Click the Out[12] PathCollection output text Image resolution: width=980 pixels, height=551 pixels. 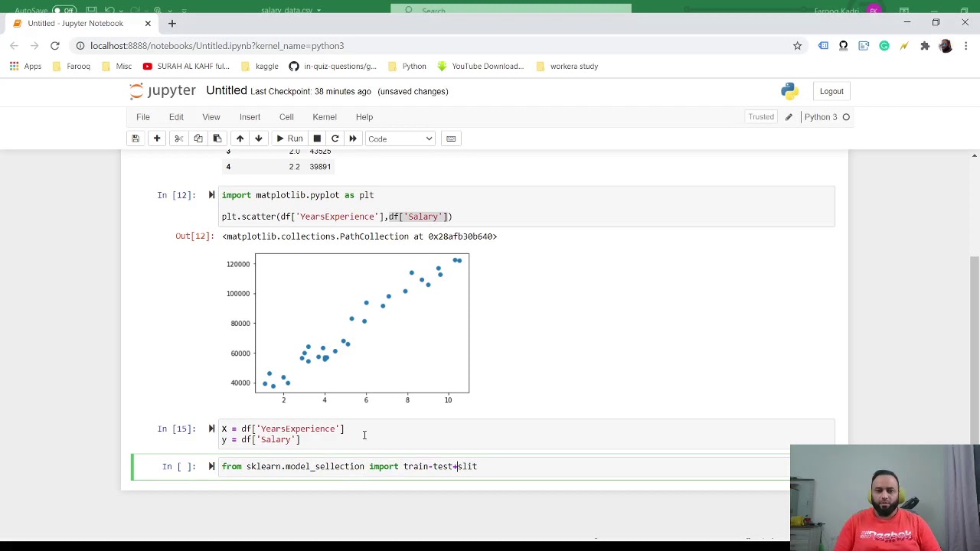359,236
